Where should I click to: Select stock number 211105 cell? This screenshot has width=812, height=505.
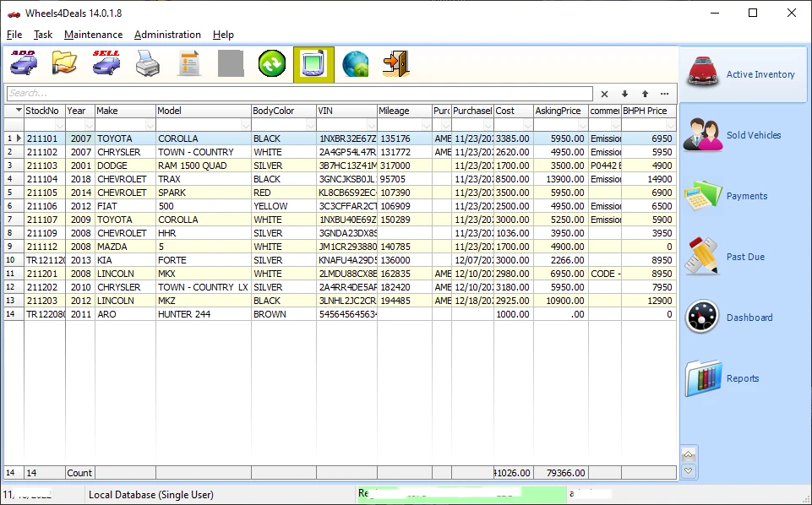point(45,193)
